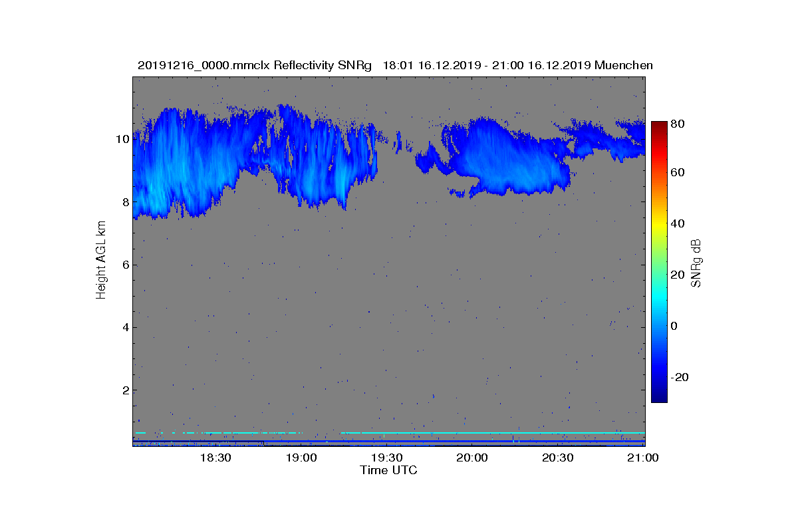Click the 21:00 time tick label
The width and height of the screenshot is (798, 532).
coord(643,458)
